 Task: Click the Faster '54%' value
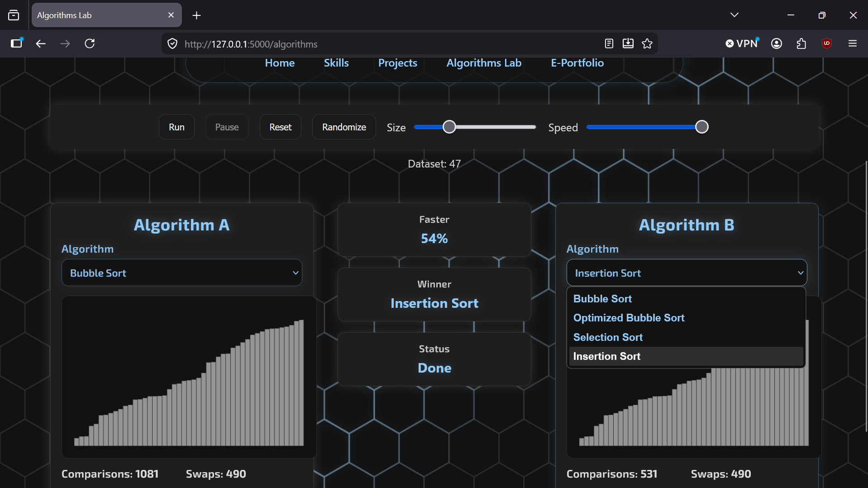434,239
